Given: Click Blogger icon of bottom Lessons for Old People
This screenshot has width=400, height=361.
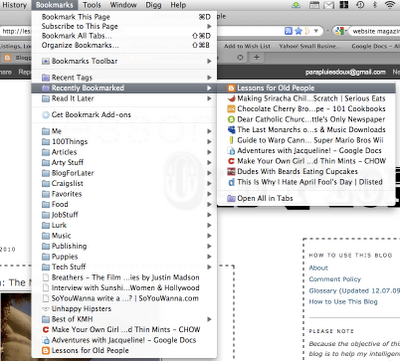Looking at the screenshot, I should [46, 350].
